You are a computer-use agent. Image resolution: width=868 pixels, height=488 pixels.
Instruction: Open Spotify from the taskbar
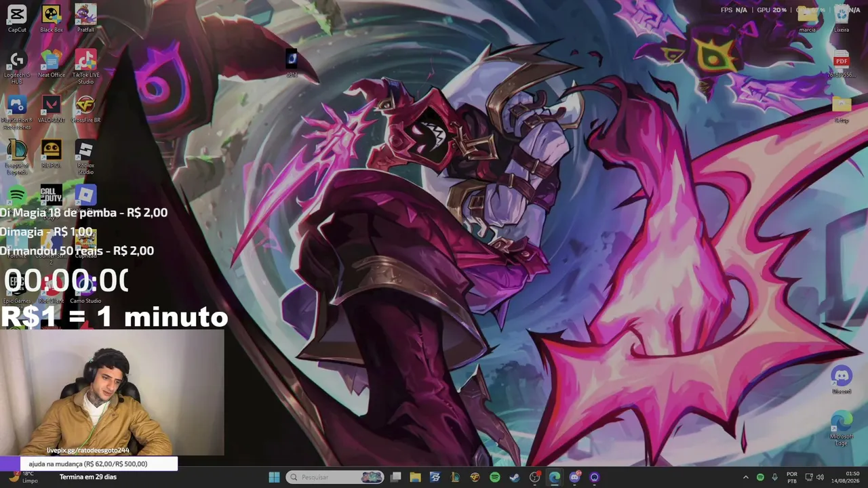point(494,477)
